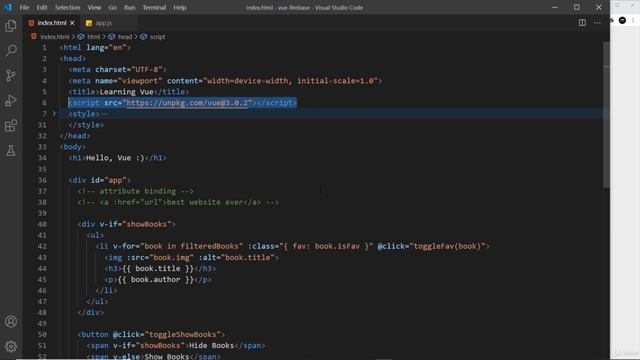The height and width of the screenshot is (360, 640).
Task: Open the Manage gear settings icon
Action: click(x=11, y=347)
